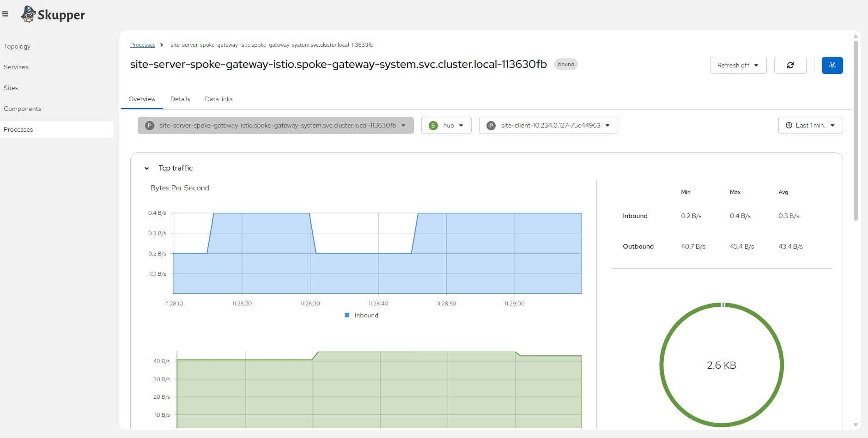The width and height of the screenshot is (868, 438).
Task: Switch to the Overview tab
Action: (142, 99)
